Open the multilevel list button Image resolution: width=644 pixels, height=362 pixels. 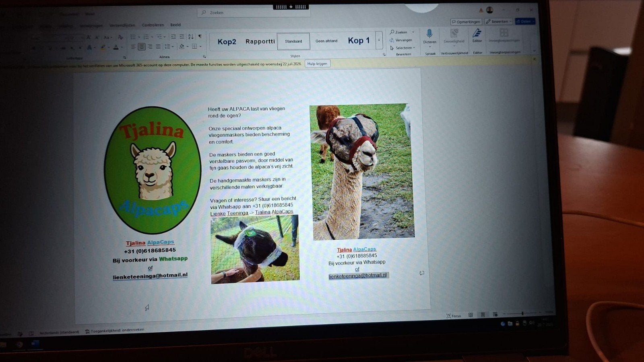161,37
